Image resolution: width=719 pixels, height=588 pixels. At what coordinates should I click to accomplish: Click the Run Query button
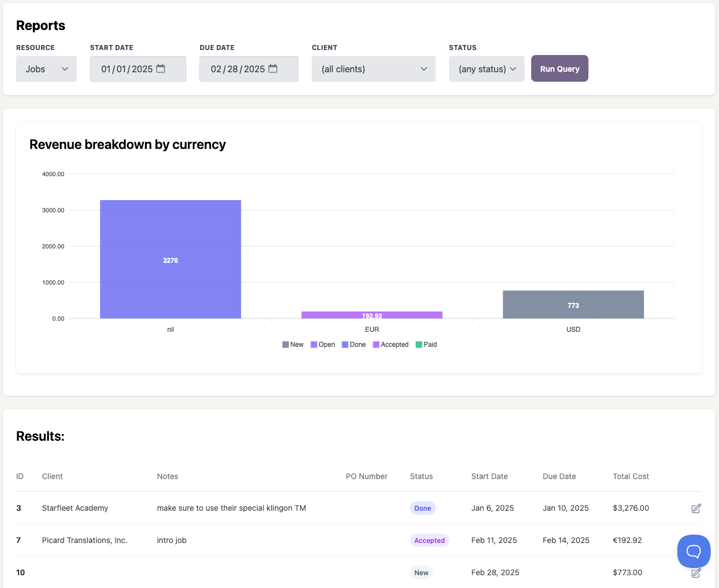pos(560,68)
